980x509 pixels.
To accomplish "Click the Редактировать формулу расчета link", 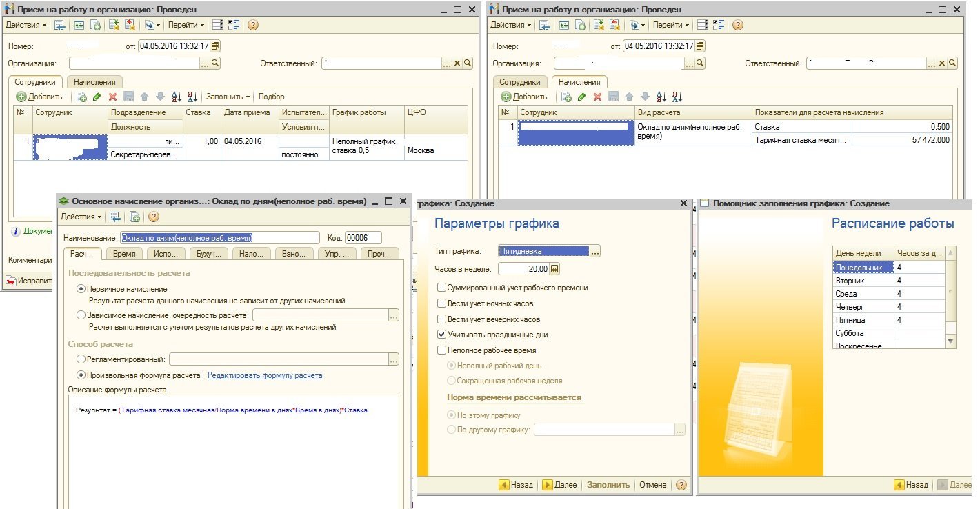I will (x=265, y=375).
